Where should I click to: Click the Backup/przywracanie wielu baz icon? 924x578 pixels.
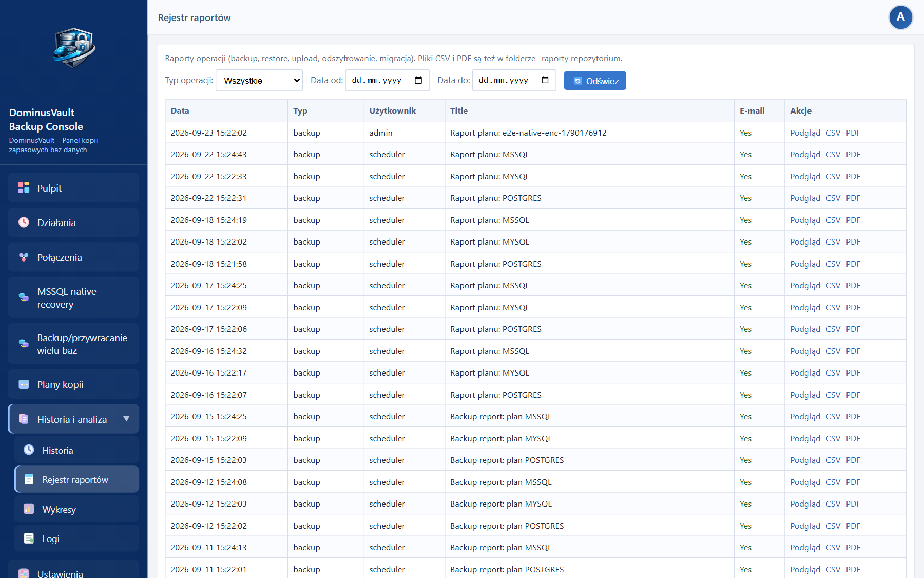pos(24,344)
